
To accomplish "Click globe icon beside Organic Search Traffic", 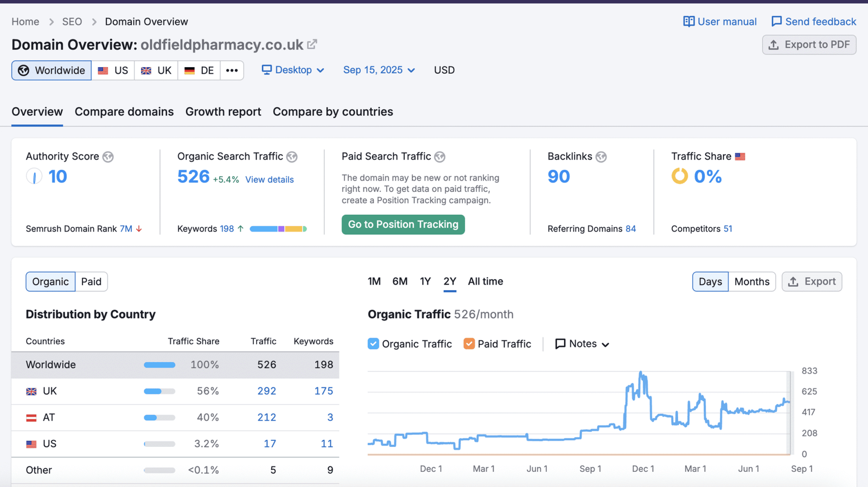I will [292, 157].
